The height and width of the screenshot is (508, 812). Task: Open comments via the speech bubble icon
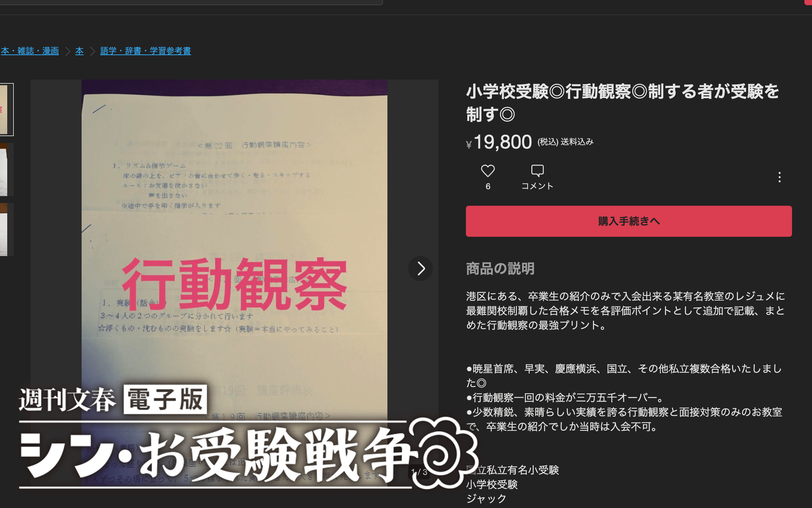tap(537, 171)
